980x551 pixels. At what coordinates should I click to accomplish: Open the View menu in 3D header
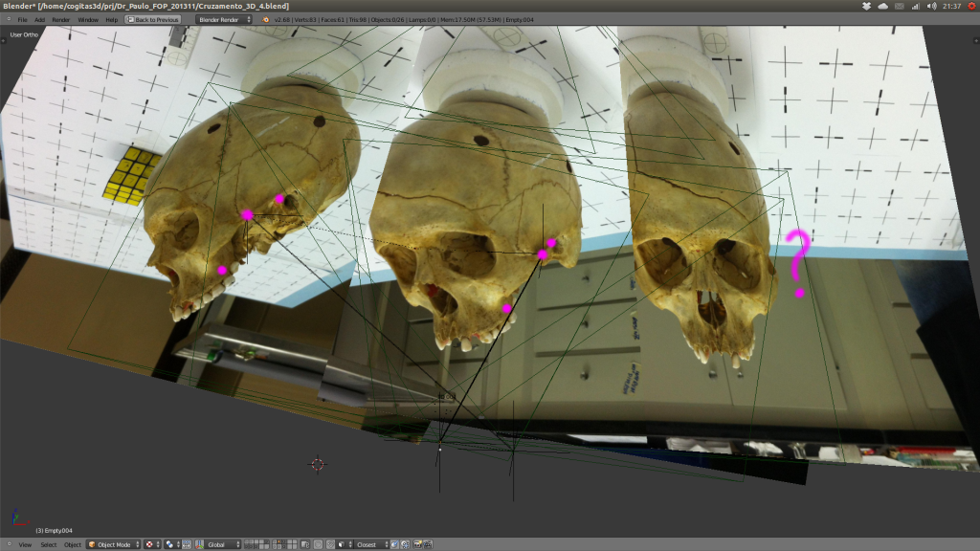(x=25, y=544)
